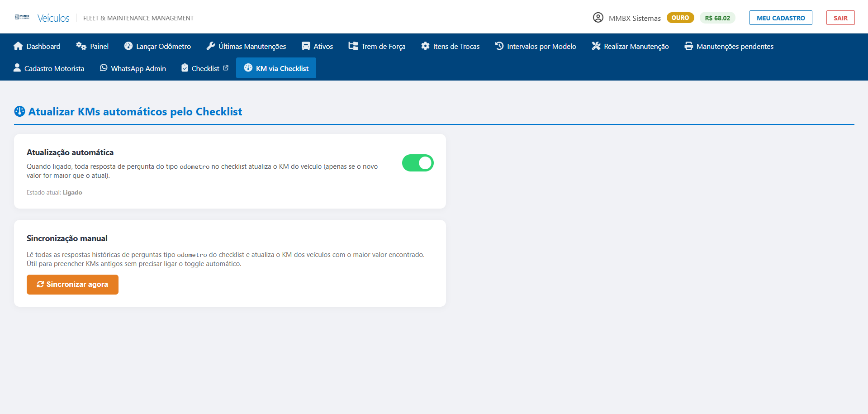The width and height of the screenshot is (868, 414).
Task: Click the user account avatar icon
Action: [598, 18]
